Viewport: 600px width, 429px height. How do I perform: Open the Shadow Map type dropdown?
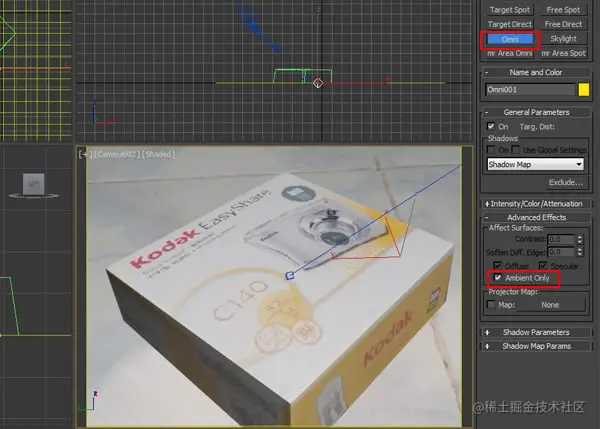[535, 165]
